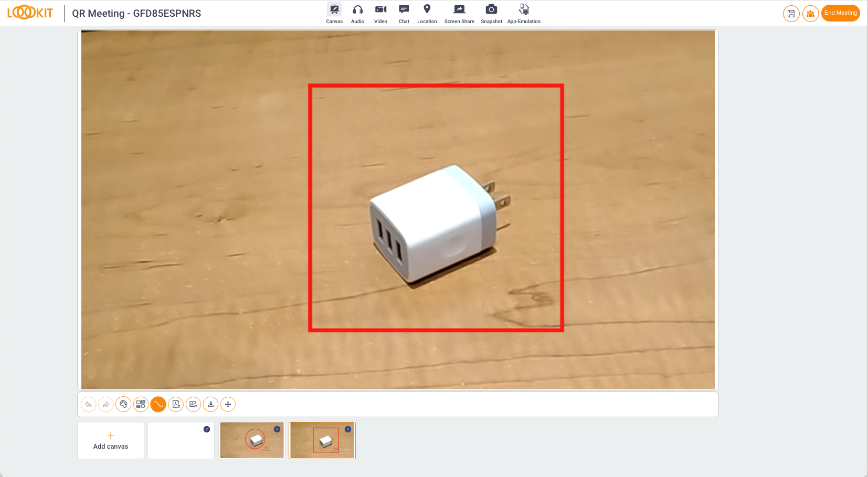
Task: Toggle the freehand curve drawing tool
Action: pyautogui.click(x=158, y=405)
